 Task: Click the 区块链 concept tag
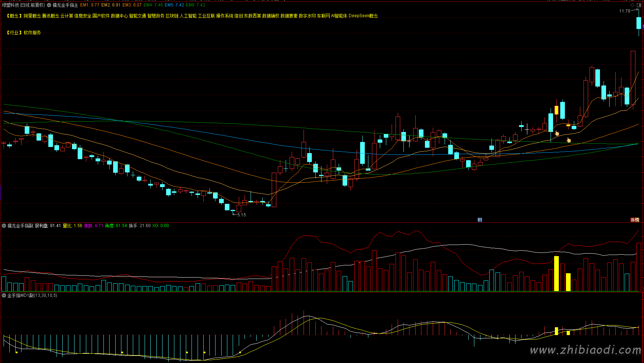click(172, 16)
